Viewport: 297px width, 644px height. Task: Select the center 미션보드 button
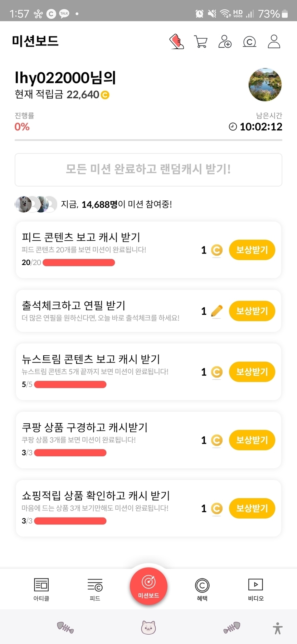click(148, 586)
